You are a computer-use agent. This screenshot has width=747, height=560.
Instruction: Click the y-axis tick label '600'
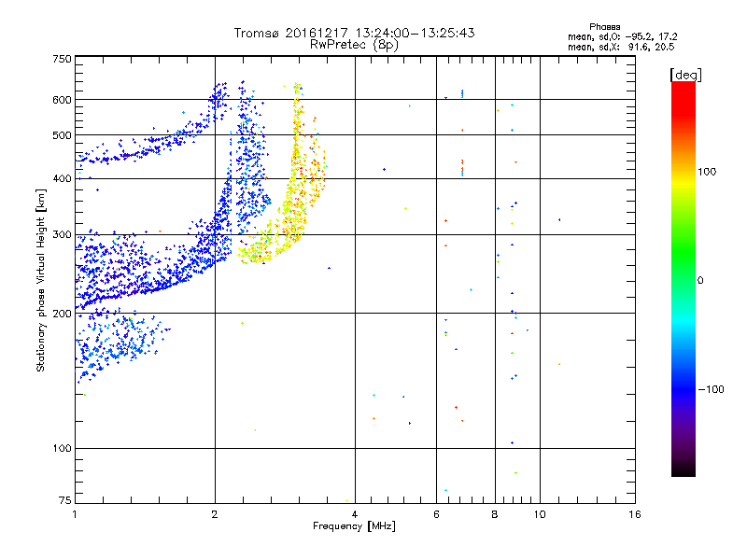point(63,100)
